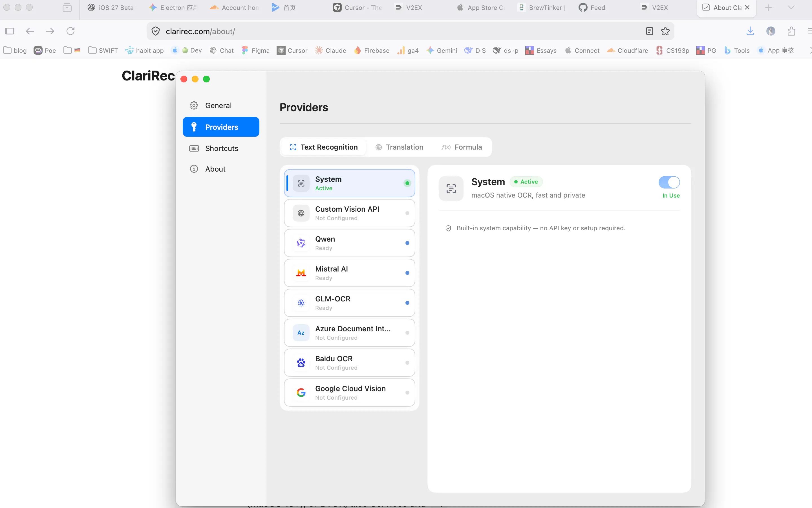Open About section in sidebar
Viewport: 812px width, 508px height.
point(221,169)
